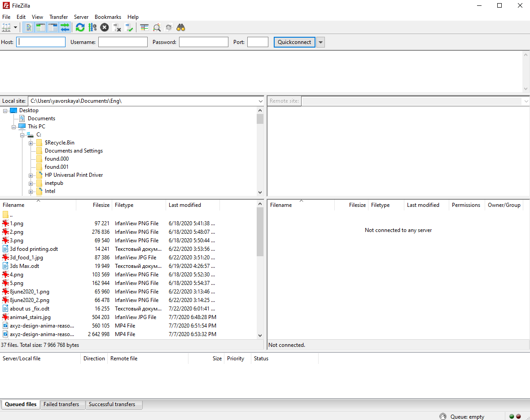The height and width of the screenshot is (420, 530).
Task: Toggle directory comparison icon
Action: [157, 28]
